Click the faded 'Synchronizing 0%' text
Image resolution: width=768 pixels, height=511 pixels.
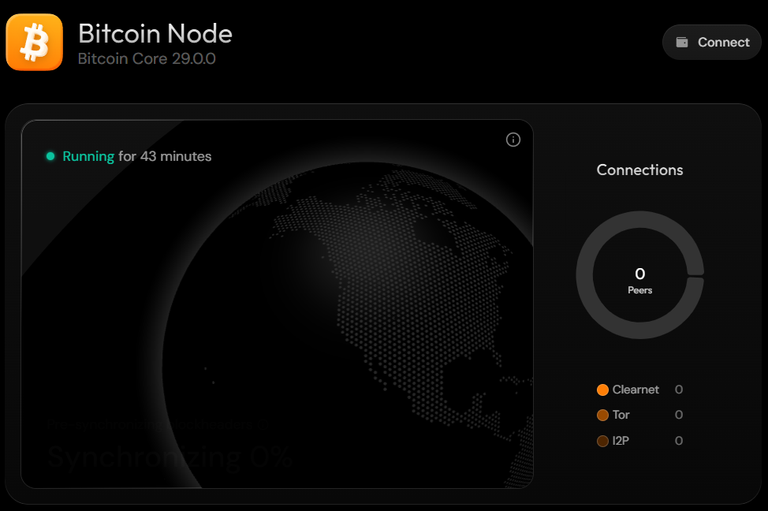click(x=170, y=457)
